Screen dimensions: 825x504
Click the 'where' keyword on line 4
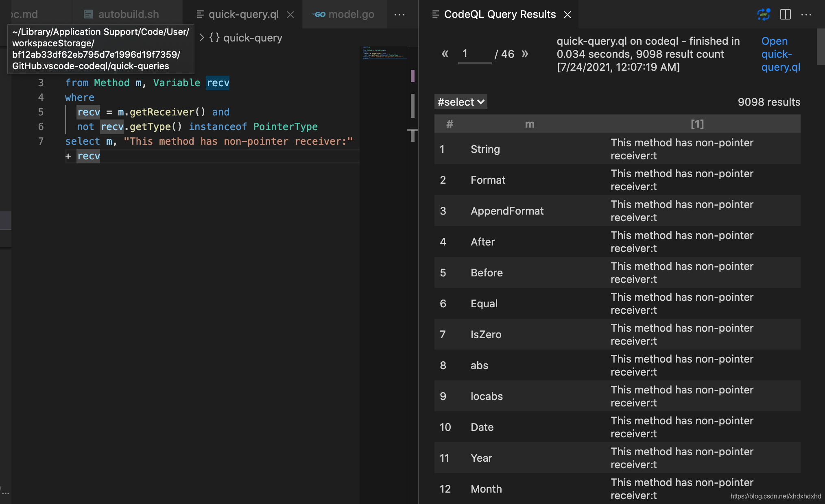tap(80, 98)
